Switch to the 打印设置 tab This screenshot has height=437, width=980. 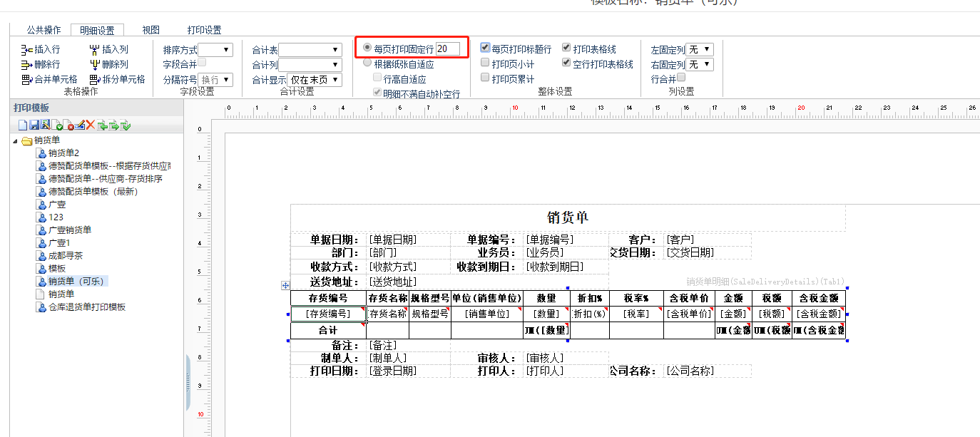pos(204,30)
